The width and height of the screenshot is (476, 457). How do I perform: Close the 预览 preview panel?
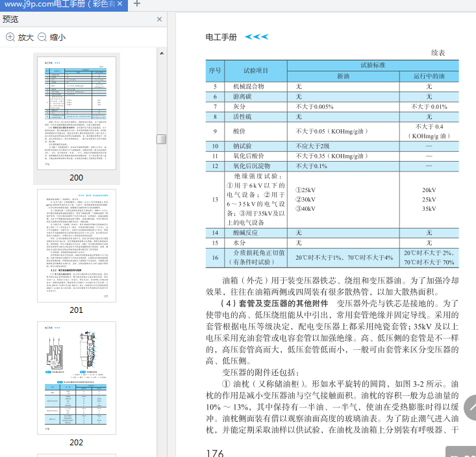click(159, 19)
